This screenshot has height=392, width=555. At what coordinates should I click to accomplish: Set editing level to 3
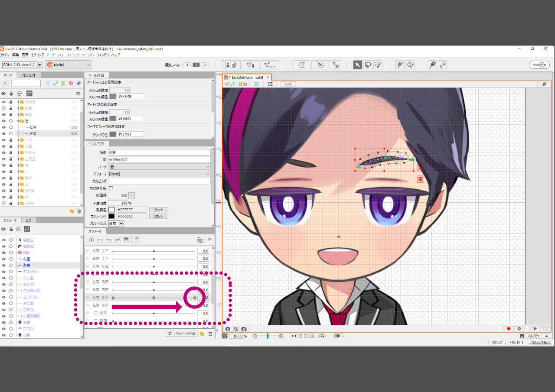coord(205,65)
